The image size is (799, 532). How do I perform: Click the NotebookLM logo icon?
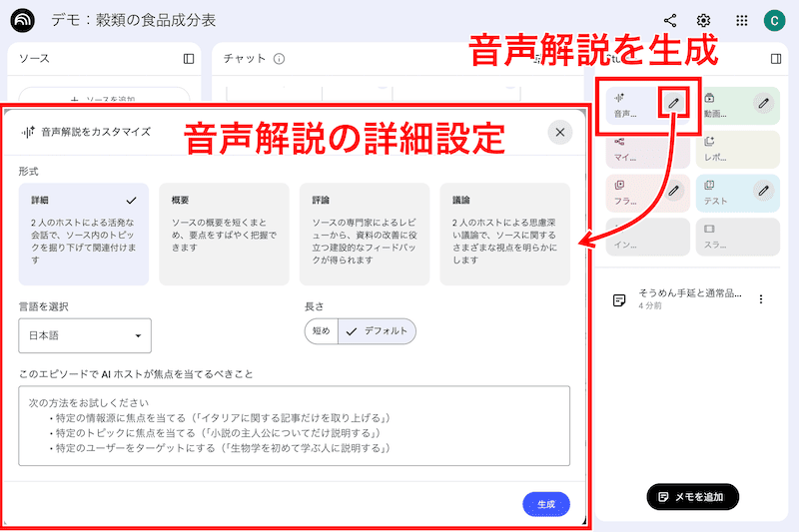[x=22, y=21]
